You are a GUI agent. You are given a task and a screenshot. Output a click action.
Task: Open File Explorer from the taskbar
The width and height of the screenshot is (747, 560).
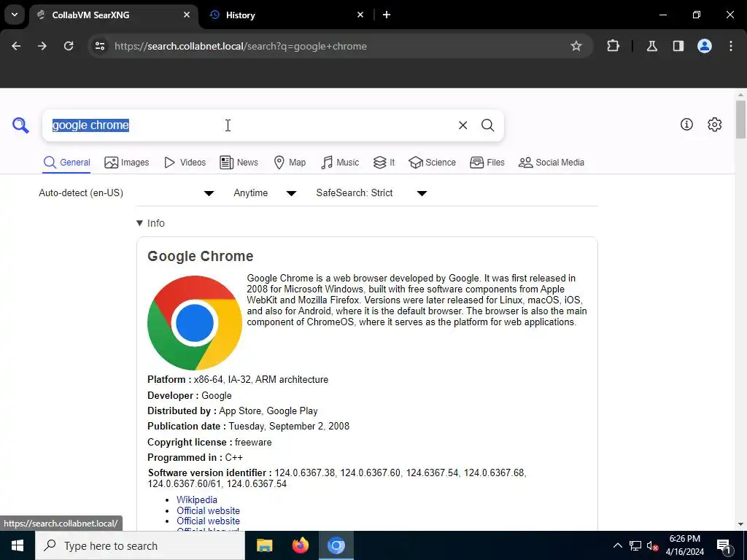click(264, 545)
